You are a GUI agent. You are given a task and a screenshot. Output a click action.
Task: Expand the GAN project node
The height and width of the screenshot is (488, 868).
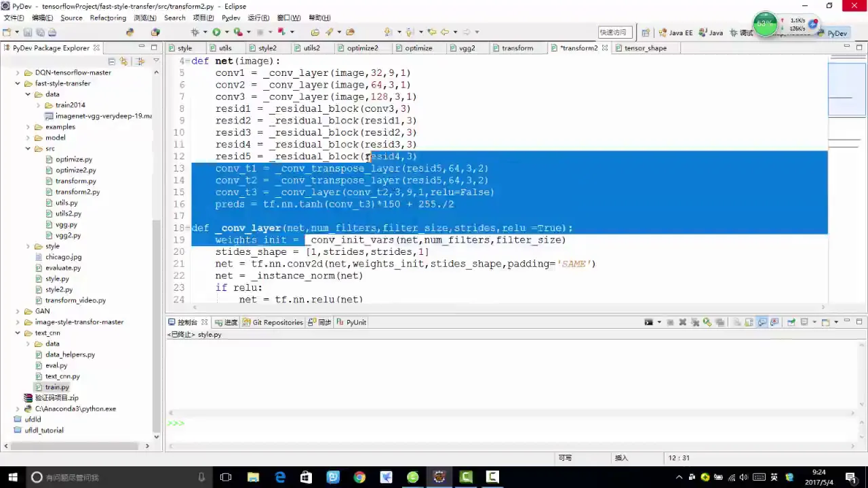[18, 311]
